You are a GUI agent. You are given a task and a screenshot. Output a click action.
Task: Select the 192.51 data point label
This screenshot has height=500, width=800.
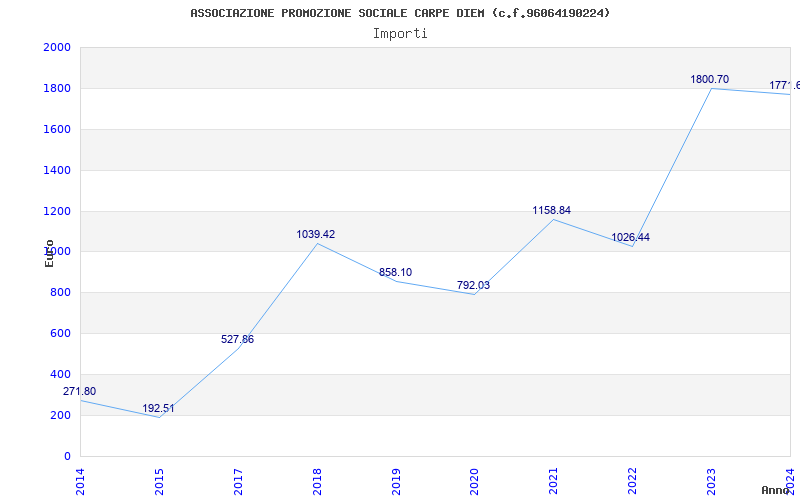pos(158,408)
